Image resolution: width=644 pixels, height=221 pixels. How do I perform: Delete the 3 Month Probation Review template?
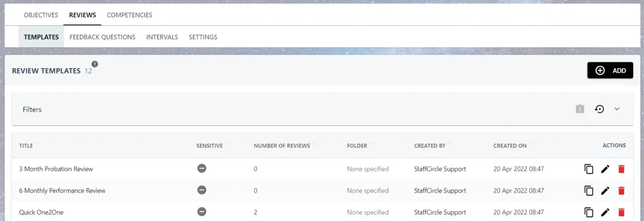coord(621,169)
